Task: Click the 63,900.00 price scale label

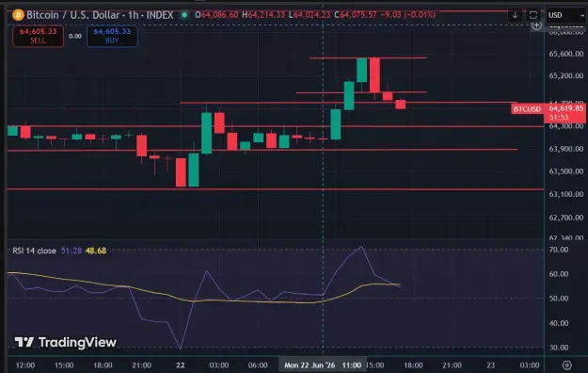Action: pos(565,149)
